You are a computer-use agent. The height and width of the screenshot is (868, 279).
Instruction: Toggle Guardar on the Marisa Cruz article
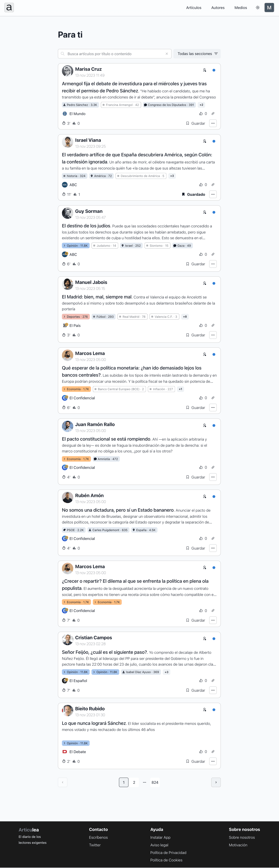pos(195,123)
